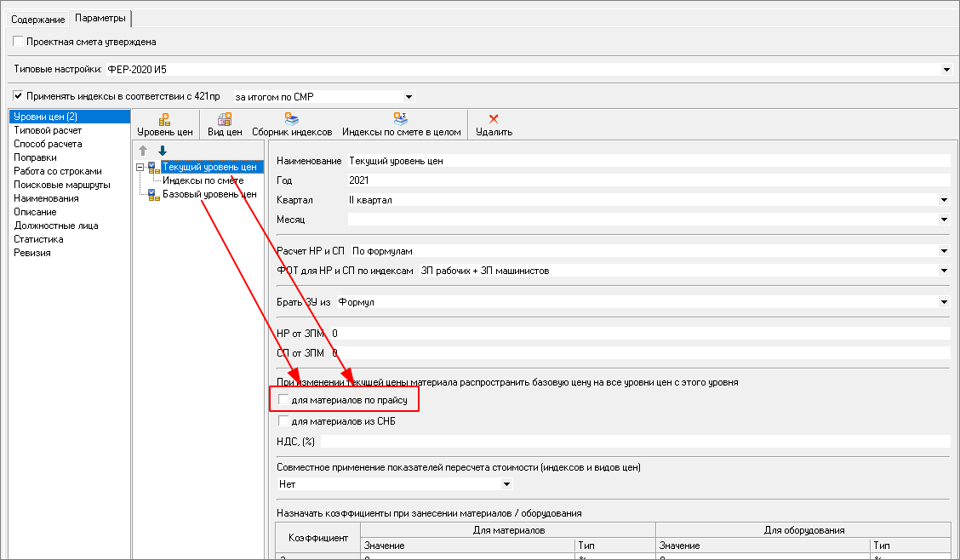Toggle Применять индексы в соответствии с 421пр
Image resolution: width=960 pixels, height=560 pixels.
click(19, 96)
